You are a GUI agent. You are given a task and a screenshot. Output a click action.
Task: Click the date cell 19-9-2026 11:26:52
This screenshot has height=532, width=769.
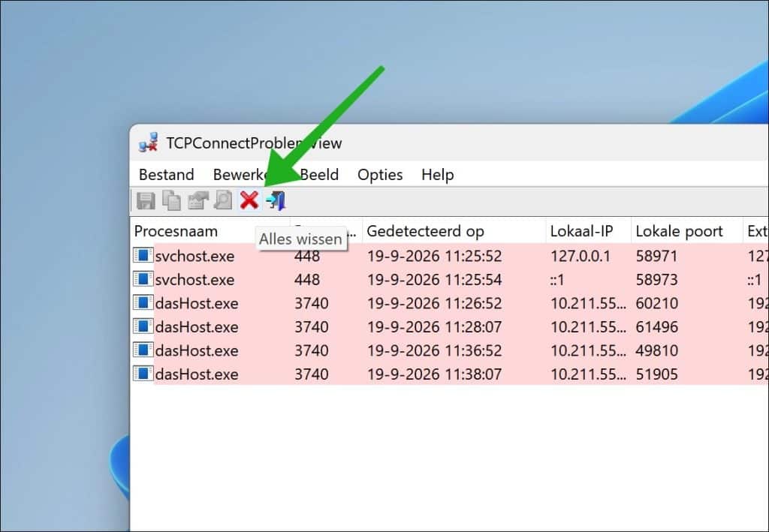tap(435, 302)
